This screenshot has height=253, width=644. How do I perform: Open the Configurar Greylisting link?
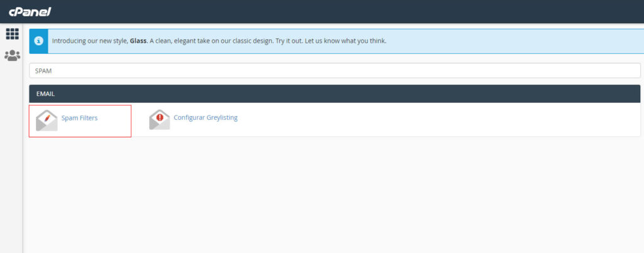coord(205,117)
